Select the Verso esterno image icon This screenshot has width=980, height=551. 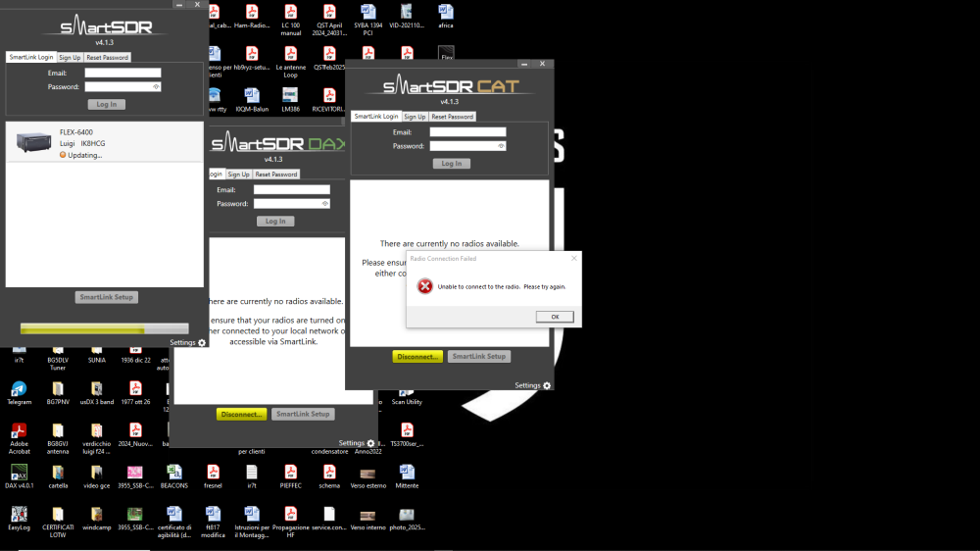point(368,476)
